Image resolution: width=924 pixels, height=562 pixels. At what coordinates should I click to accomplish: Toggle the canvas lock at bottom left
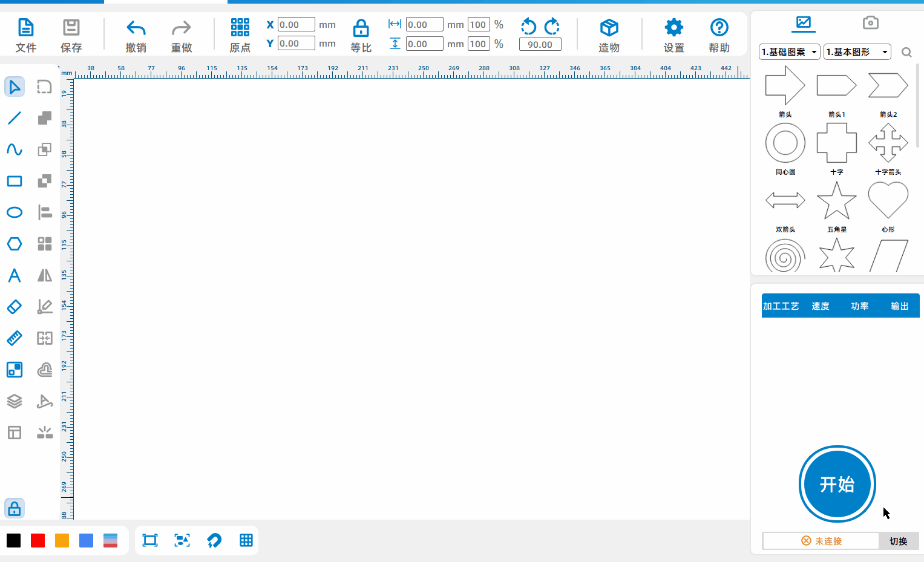click(x=15, y=508)
